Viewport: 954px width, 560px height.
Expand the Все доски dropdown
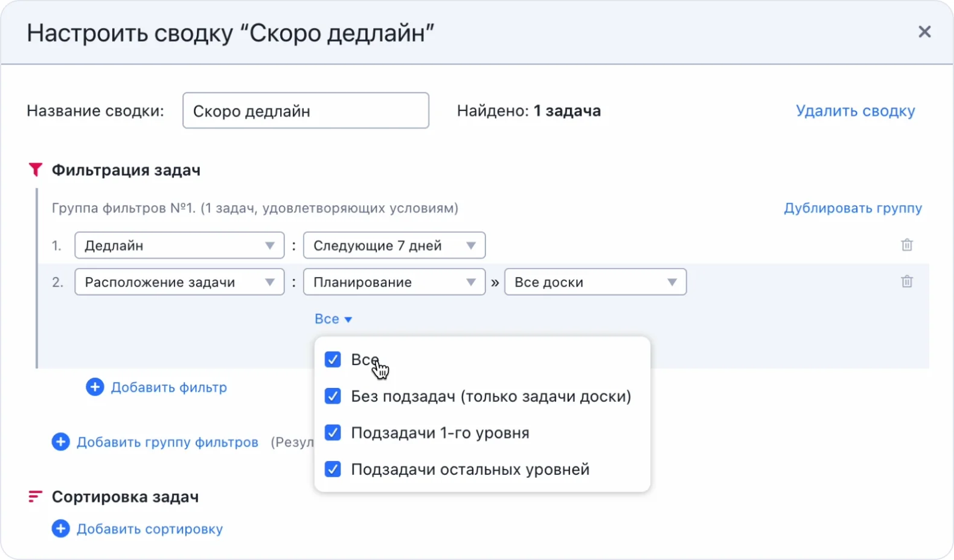click(x=595, y=282)
